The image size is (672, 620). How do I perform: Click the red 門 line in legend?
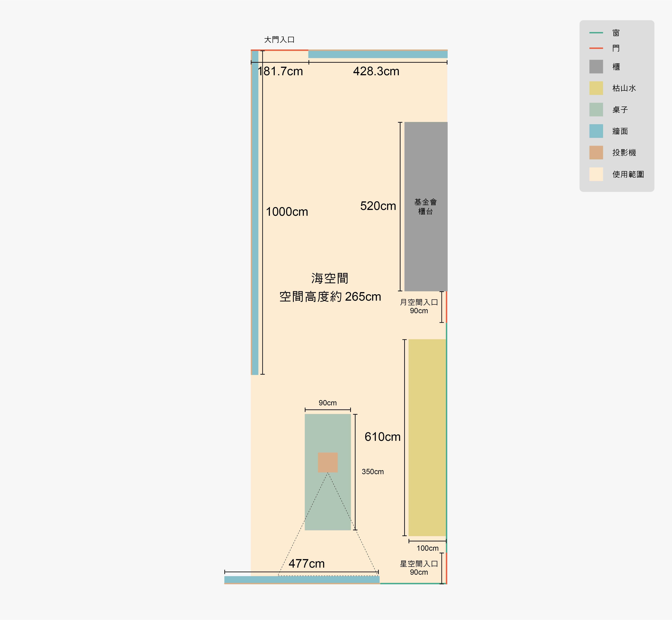tap(596, 48)
